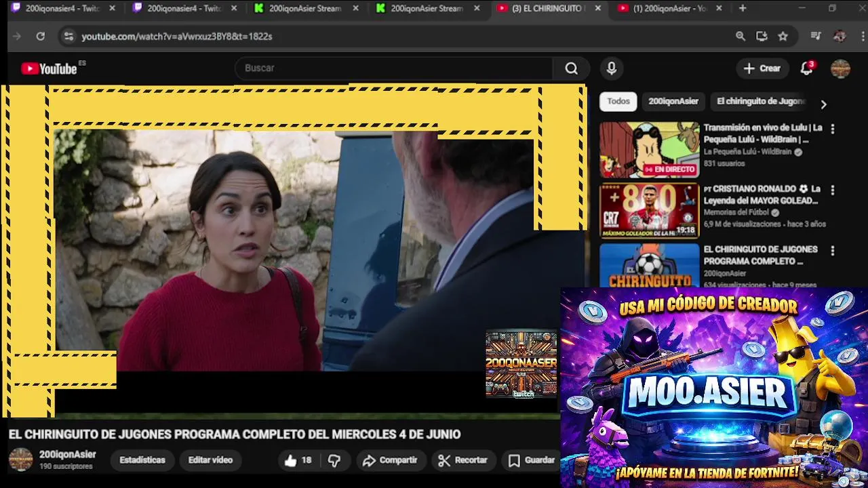Dislike the video with thumbs down
This screenshot has width=868, height=488.
334,460
